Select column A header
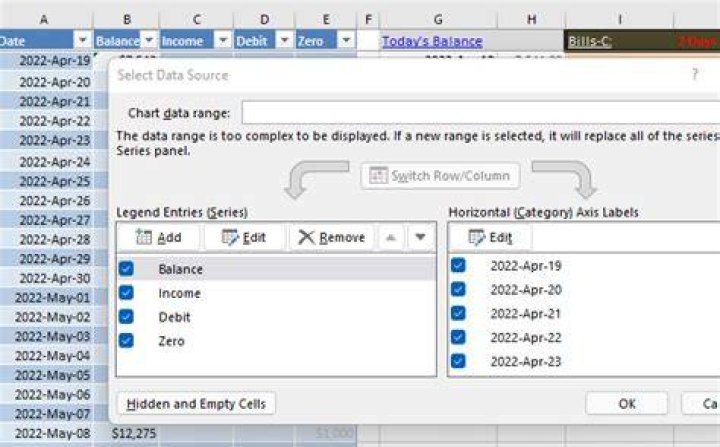Image resolution: width=720 pixels, height=447 pixels. coord(44,19)
